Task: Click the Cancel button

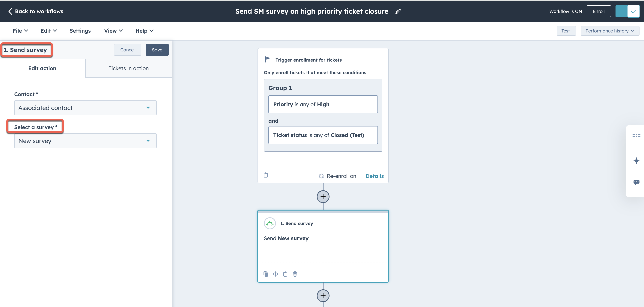Action: tap(127, 50)
